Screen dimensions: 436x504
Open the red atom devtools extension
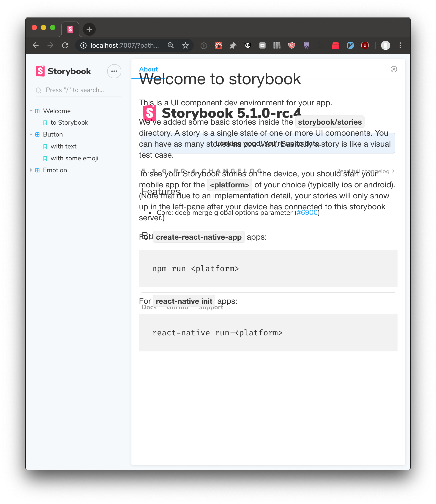(218, 46)
